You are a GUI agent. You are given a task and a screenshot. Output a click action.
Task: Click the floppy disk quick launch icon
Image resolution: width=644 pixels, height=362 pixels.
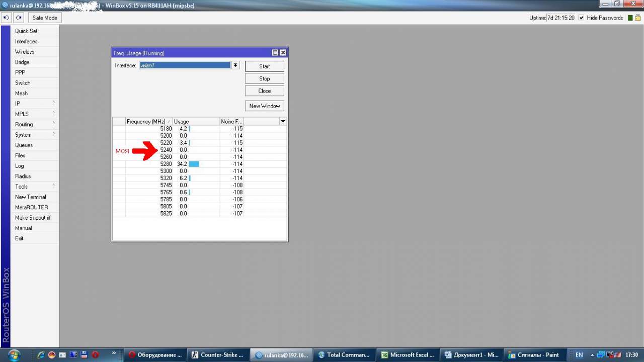(84, 355)
